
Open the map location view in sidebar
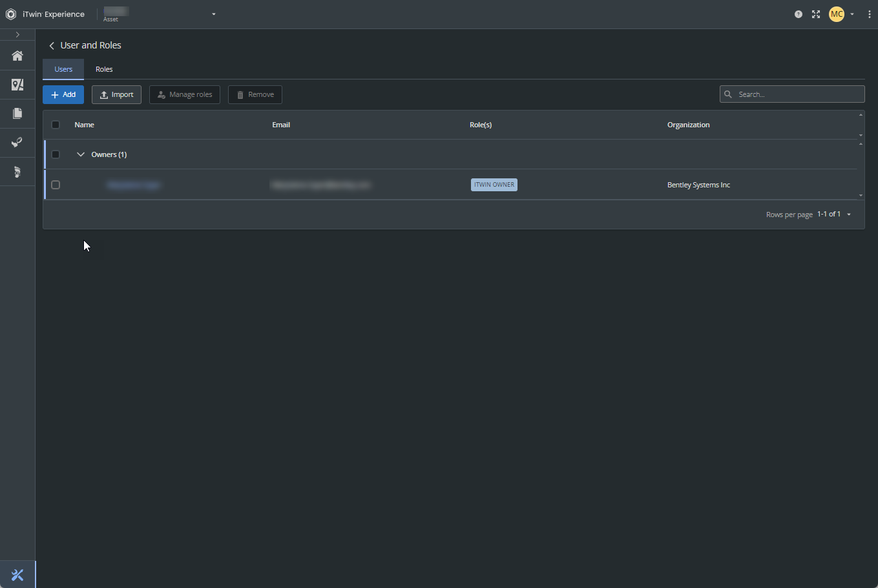pyautogui.click(x=17, y=85)
